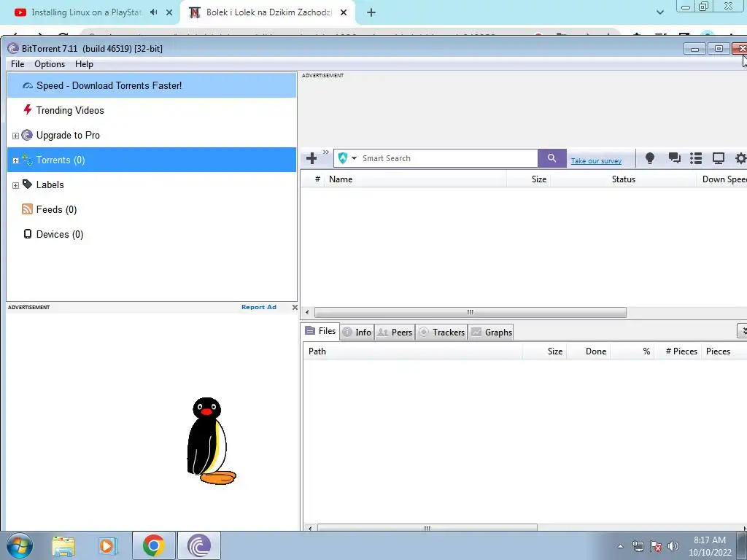This screenshot has height=560, width=747.
Task: Open Windows Explorer from taskbar
Action: (63, 545)
